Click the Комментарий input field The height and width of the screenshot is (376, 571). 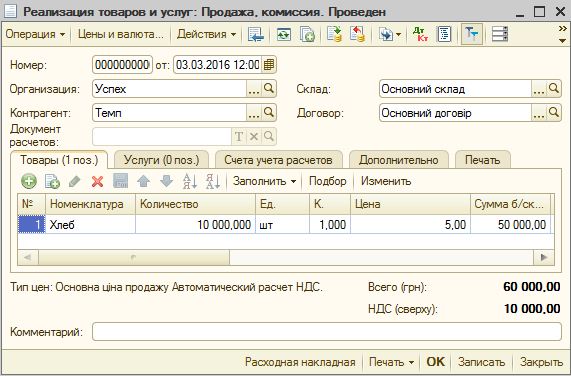[327, 332]
